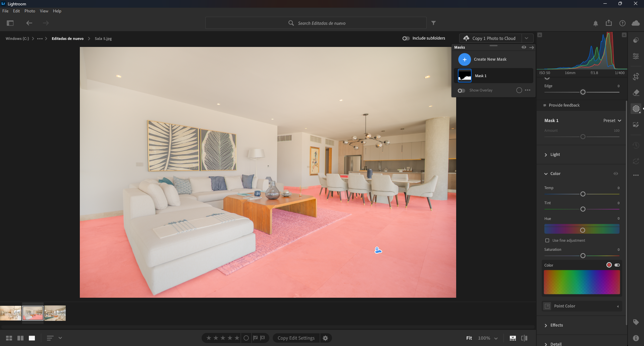Toggle the Masks panel eye visibility
Image resolution: width=644 pixels, height=346 pixels.
tap(524, 47)
